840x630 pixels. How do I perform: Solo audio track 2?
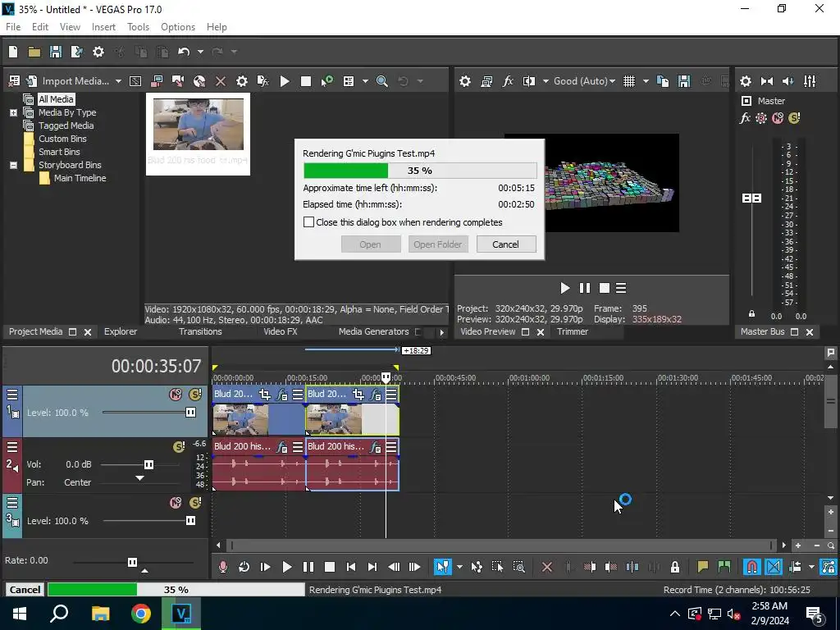179,447
